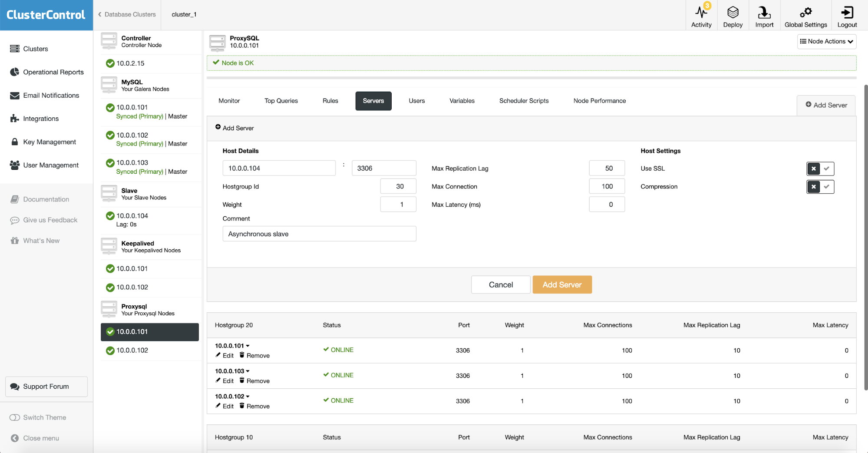Toggle the Compression switch
This screenshot has height=453, width=868.
pyautogui.click(x=820, y=187)
